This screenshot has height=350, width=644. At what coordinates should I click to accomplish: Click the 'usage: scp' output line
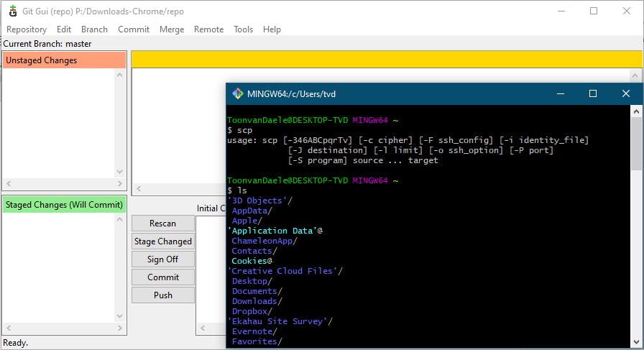coord(408,140)
